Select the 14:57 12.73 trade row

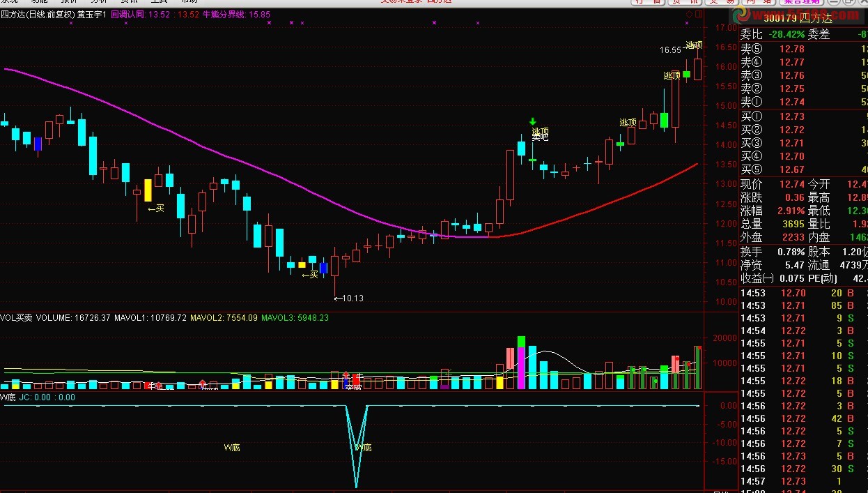(x=804, y=481)
